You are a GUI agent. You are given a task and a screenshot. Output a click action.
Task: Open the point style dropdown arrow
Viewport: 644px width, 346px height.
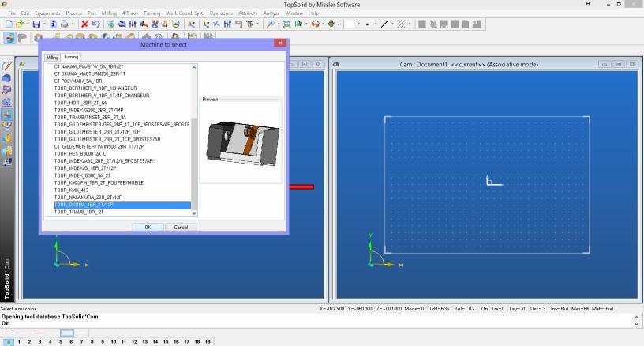[x=376, y=24]
